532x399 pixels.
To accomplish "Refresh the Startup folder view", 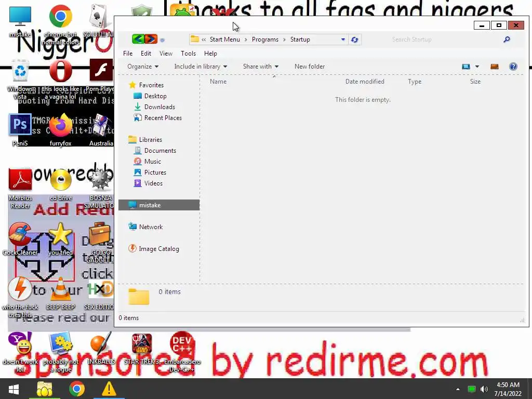I will click(x=354, y=39).
